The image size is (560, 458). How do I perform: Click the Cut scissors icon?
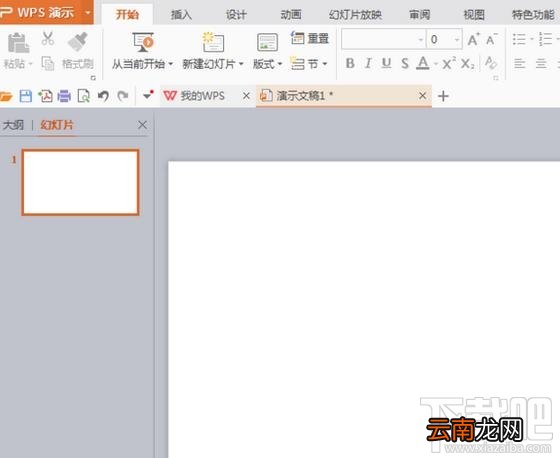click(48, 39)
